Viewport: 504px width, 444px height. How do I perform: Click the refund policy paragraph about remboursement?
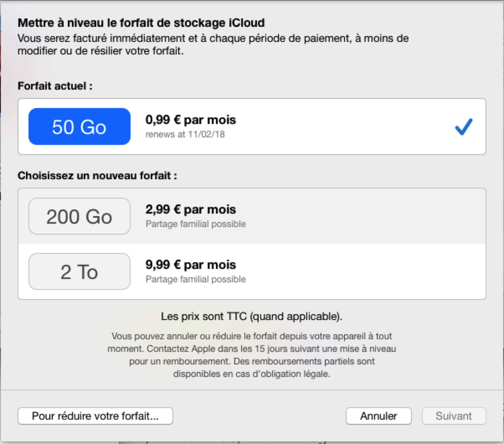click(252, 355)
